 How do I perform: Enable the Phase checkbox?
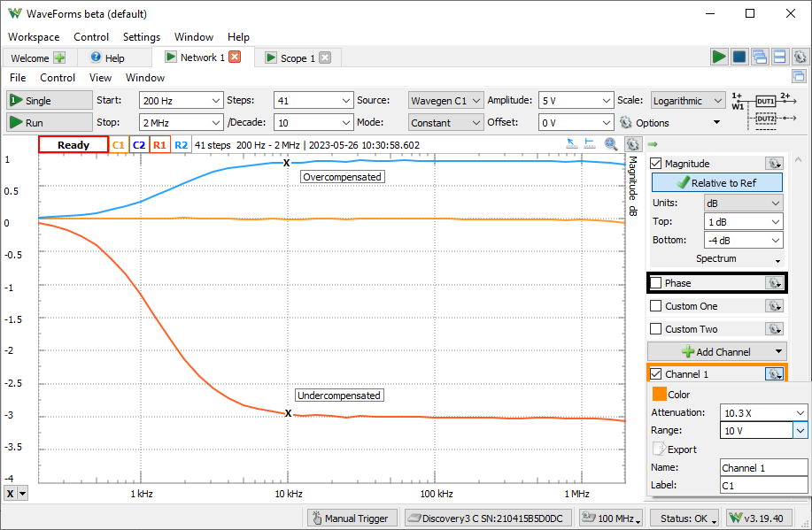[x=656, y=283]
